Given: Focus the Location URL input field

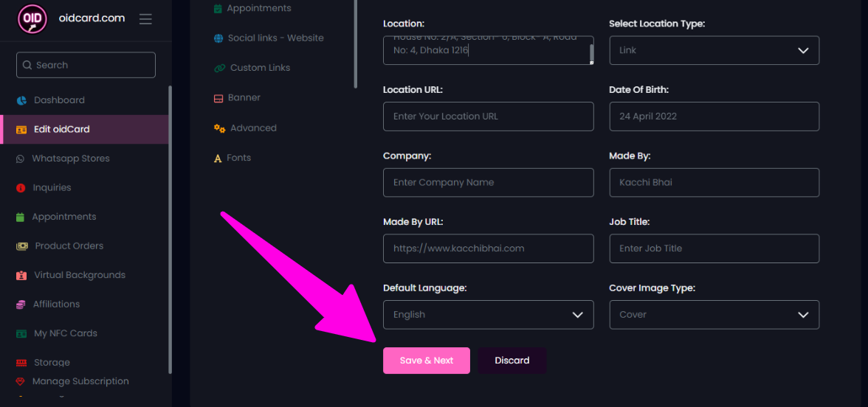Looking at the screenshot, I should point(488,116).
